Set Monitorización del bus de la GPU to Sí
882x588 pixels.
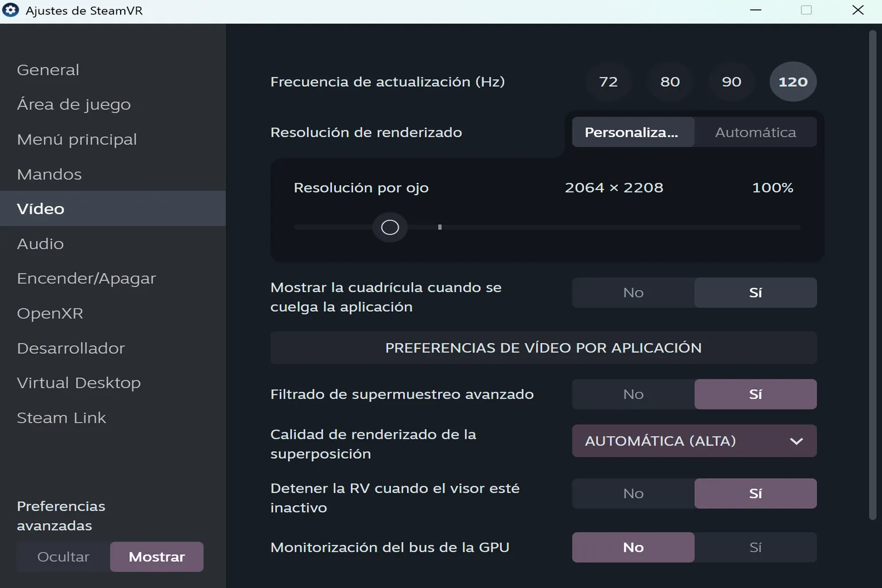tap(756, 548)
